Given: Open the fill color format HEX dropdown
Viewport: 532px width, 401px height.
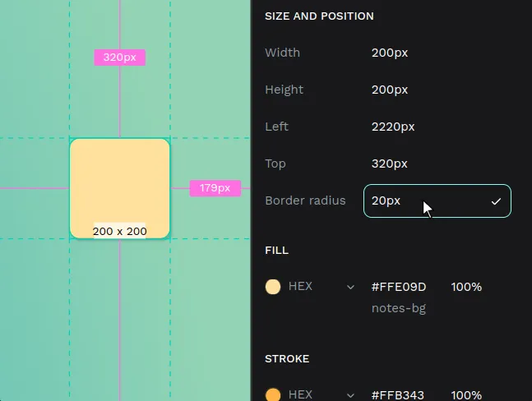Looking at the screenshot, I should 350,287.
